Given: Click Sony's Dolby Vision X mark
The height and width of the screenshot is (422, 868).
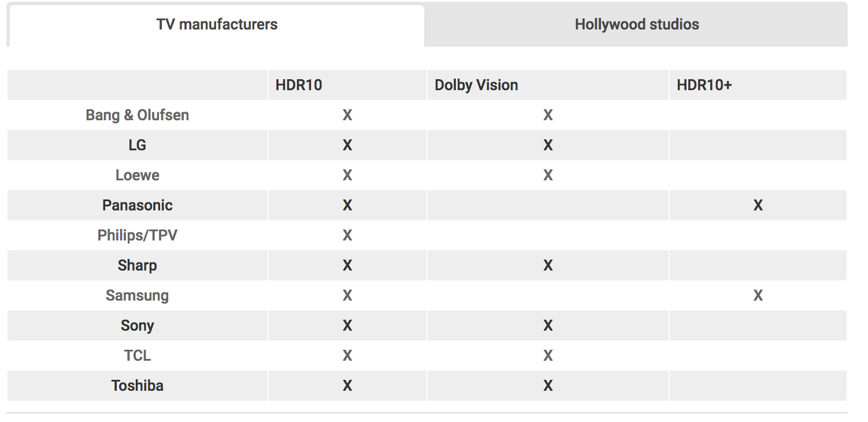Looking at the screenshot, I should 548,325.
